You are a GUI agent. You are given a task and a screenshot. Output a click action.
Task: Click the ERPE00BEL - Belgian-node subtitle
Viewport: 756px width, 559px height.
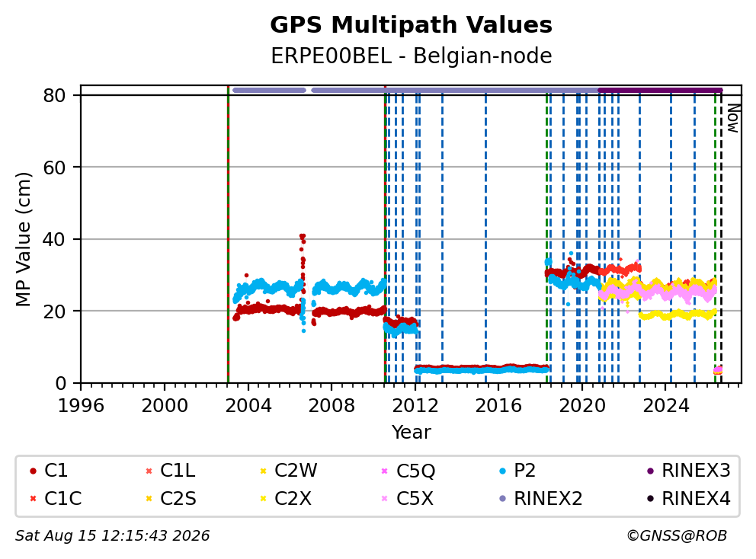point(411,56)
